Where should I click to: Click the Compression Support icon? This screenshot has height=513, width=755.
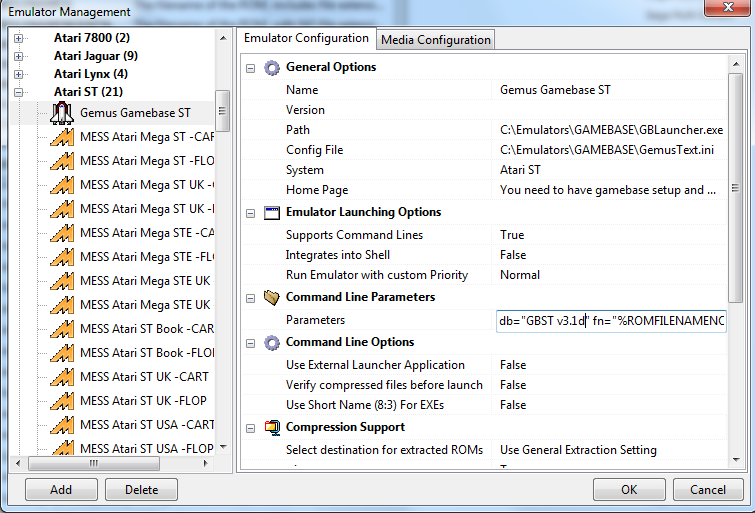coord(272,427)
